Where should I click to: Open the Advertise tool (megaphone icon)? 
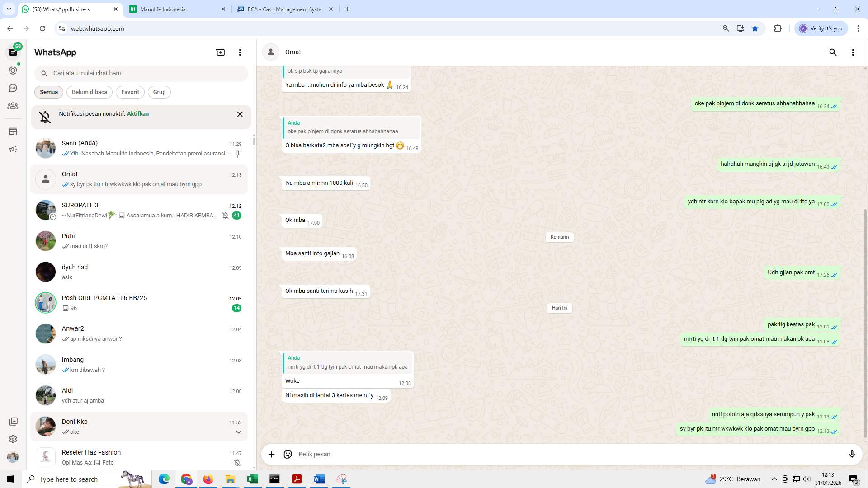(x=13, y=149)
